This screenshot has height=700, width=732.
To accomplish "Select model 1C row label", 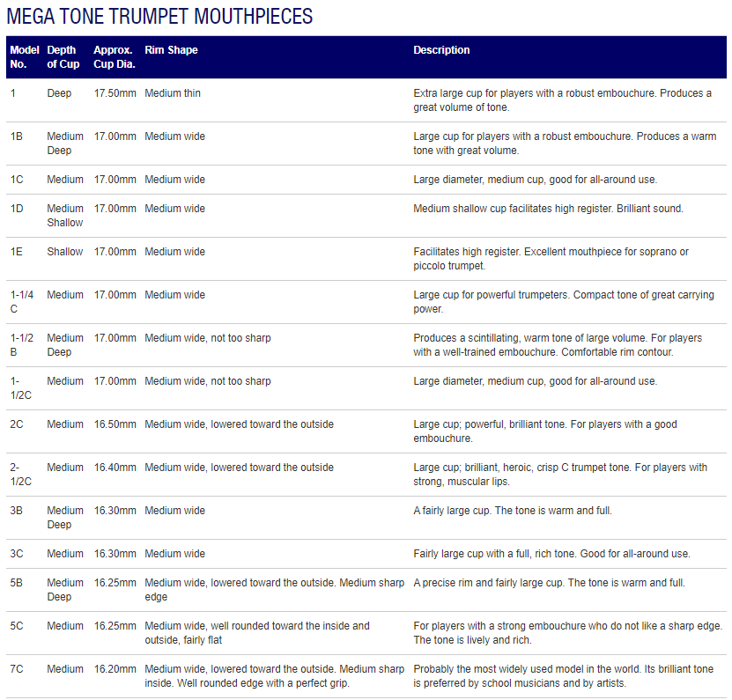I will [17, 180].
